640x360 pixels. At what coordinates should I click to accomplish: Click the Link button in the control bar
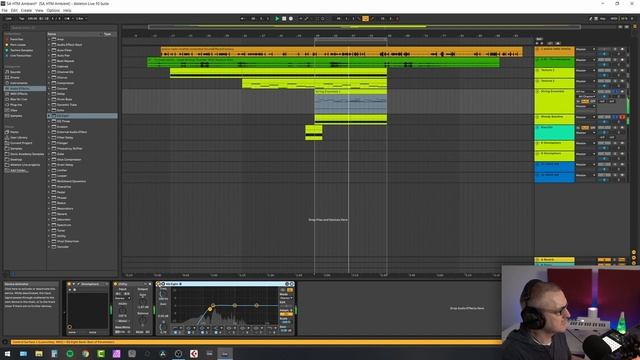[9, 18]
